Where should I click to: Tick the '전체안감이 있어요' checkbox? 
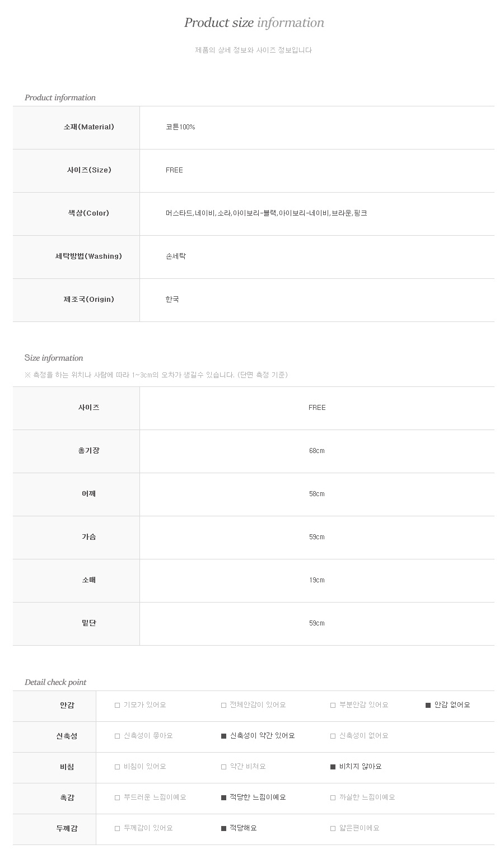[224, 706]
